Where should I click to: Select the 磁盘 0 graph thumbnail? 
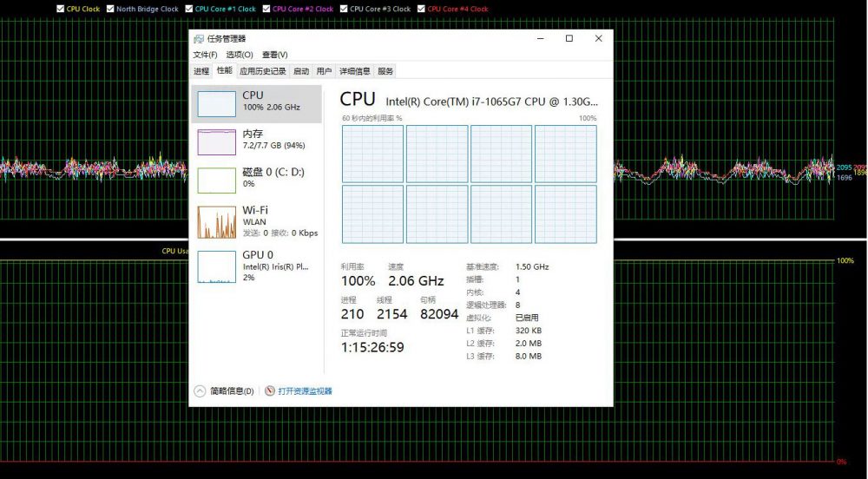216,180
